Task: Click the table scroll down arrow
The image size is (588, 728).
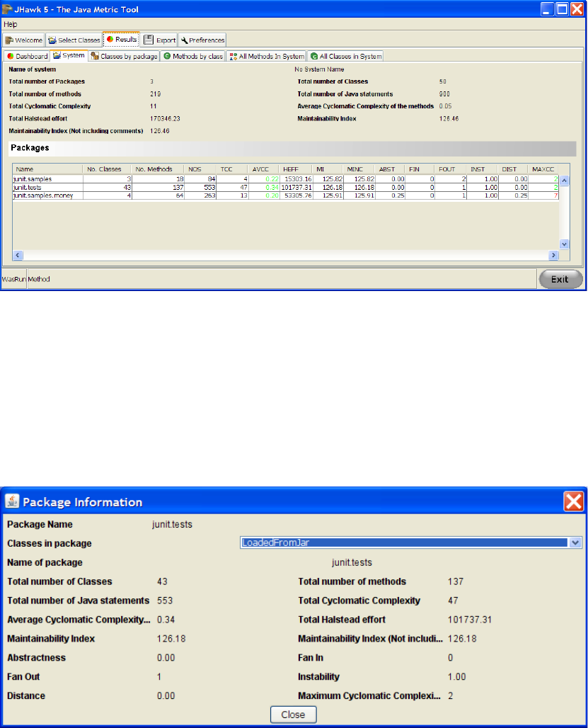Action: [564, 244]
